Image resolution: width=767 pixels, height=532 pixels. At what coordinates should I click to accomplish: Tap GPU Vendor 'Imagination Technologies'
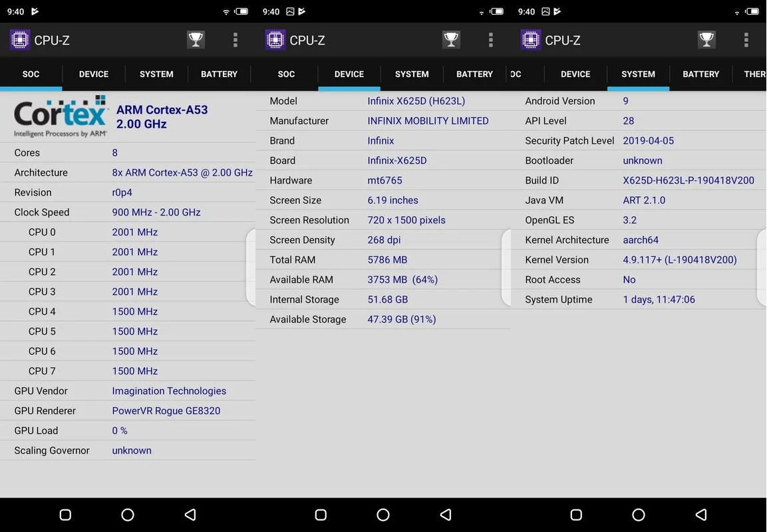169,391
